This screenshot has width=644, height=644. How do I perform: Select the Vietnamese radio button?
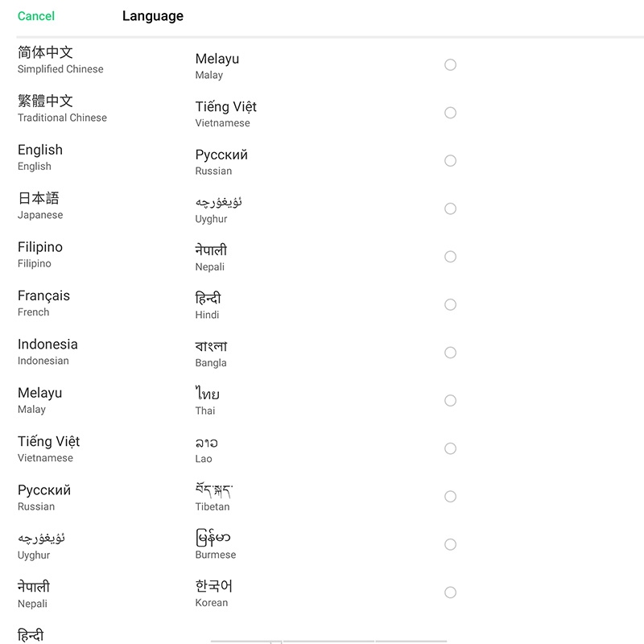tap(450, 113)
